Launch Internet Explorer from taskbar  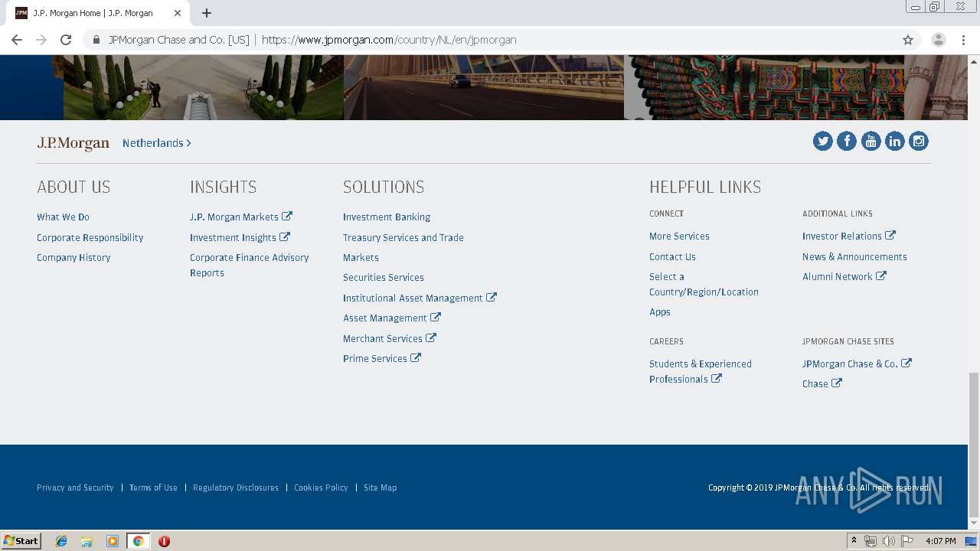click(61, 541)
